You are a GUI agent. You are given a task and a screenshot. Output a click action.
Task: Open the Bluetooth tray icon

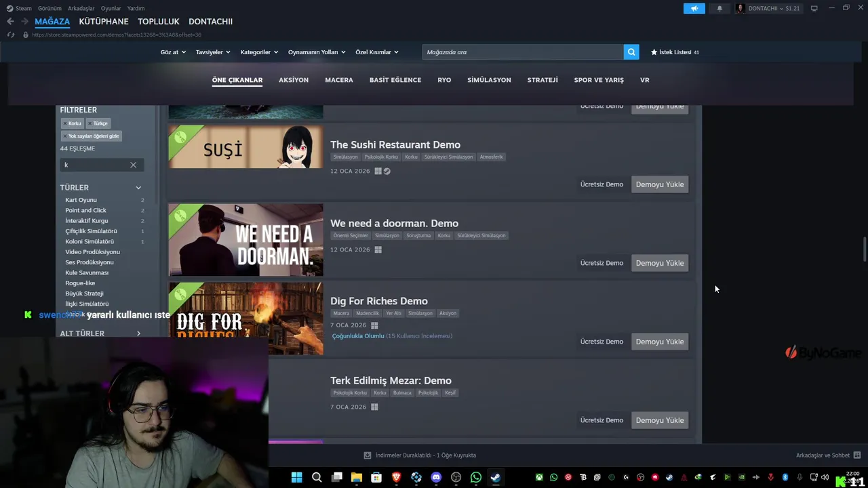[785, 477]
